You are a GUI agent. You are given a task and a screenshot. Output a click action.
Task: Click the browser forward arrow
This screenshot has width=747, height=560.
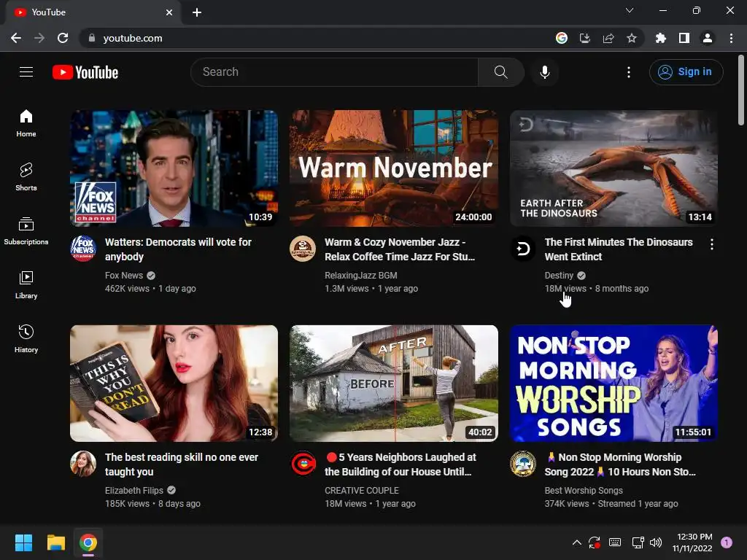pyautogui.click(x=39, y=38)
